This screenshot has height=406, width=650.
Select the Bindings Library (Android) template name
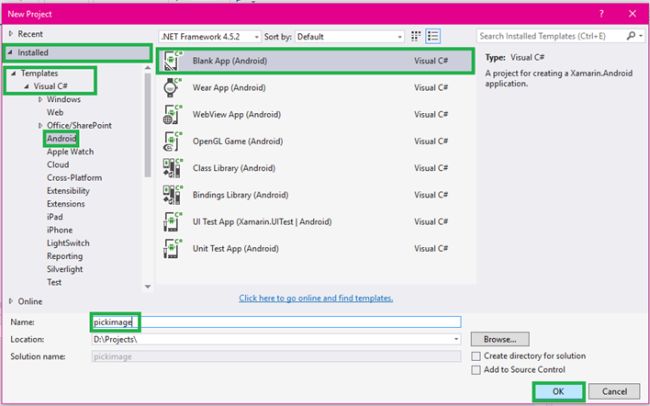(240, 195)
